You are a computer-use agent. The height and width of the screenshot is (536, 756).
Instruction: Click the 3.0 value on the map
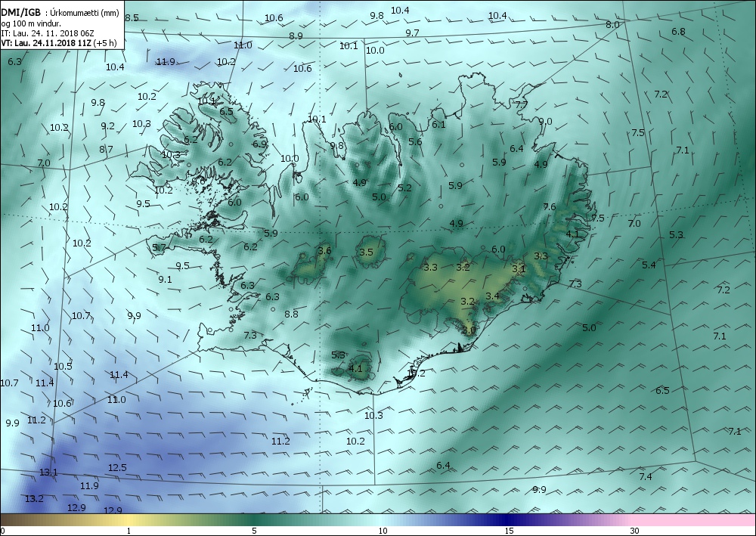469,330
